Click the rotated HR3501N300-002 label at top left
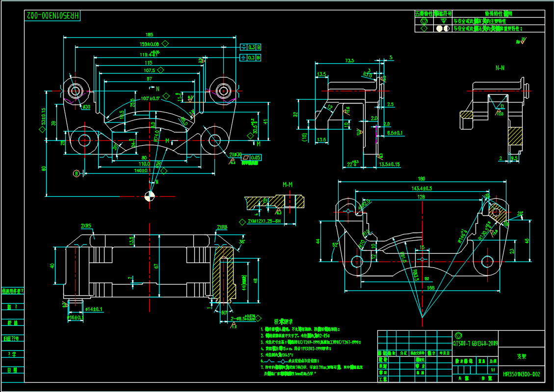This screenshot has width=554, height=392. pyautogui.click(x=52, y=16)
